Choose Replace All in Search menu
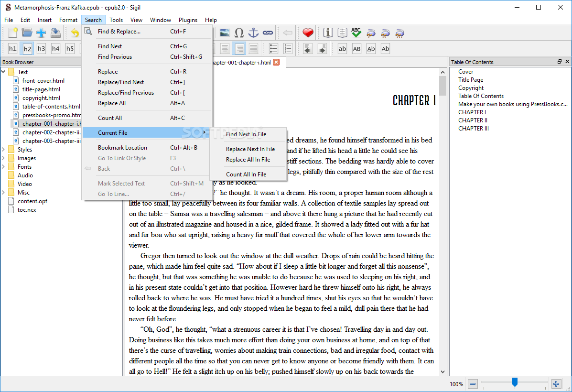 coord(147,103)
